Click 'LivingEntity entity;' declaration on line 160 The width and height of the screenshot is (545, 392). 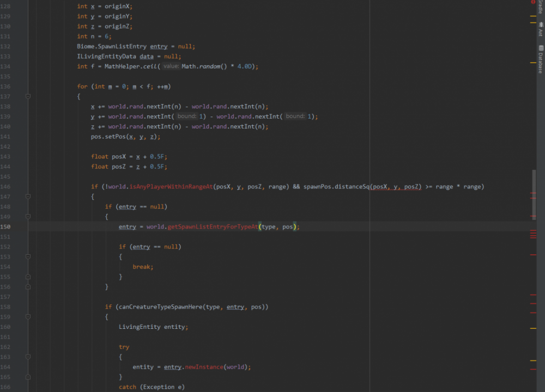pos(153,327)
